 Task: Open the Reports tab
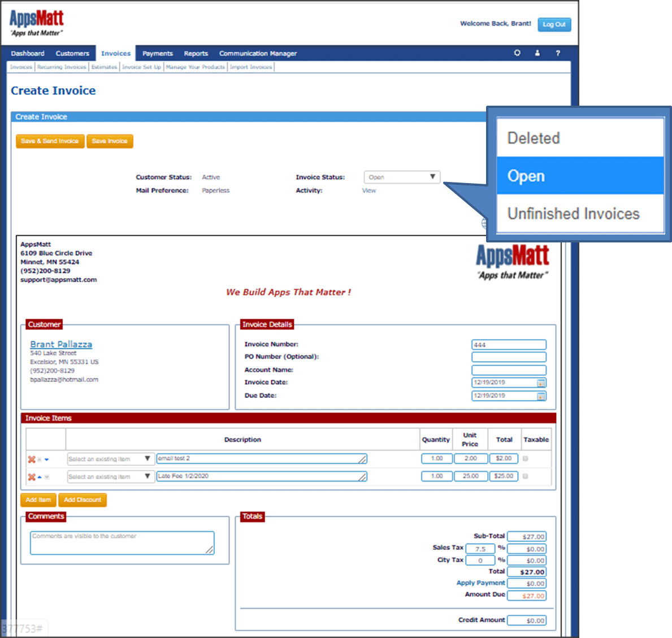(196, 54)
